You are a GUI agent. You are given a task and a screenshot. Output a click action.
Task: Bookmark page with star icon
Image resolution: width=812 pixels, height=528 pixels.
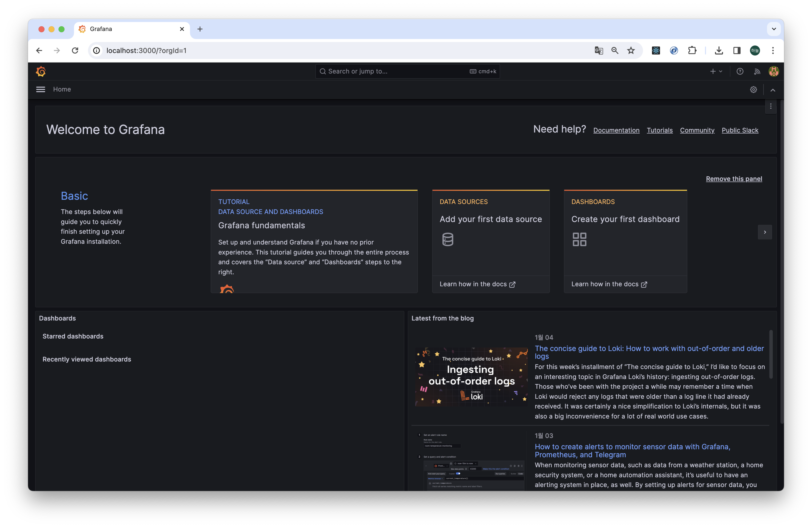(631, 50)
